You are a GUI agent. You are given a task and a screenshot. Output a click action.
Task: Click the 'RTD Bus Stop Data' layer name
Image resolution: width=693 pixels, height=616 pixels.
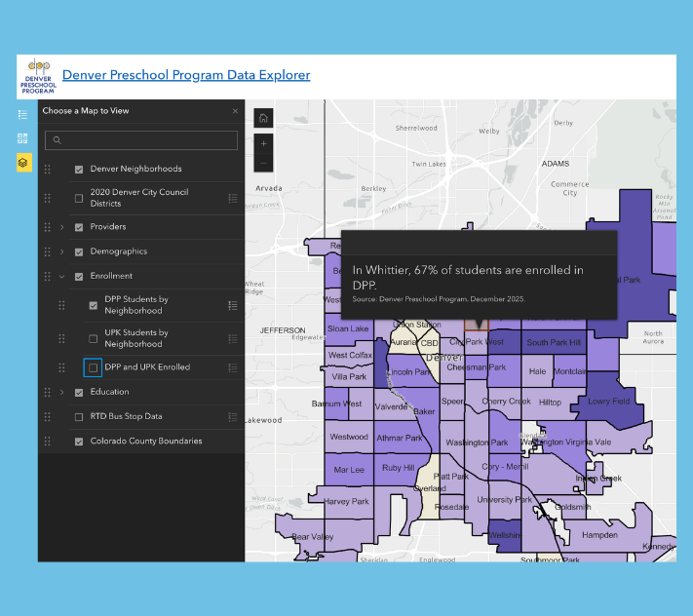(126, 416)
